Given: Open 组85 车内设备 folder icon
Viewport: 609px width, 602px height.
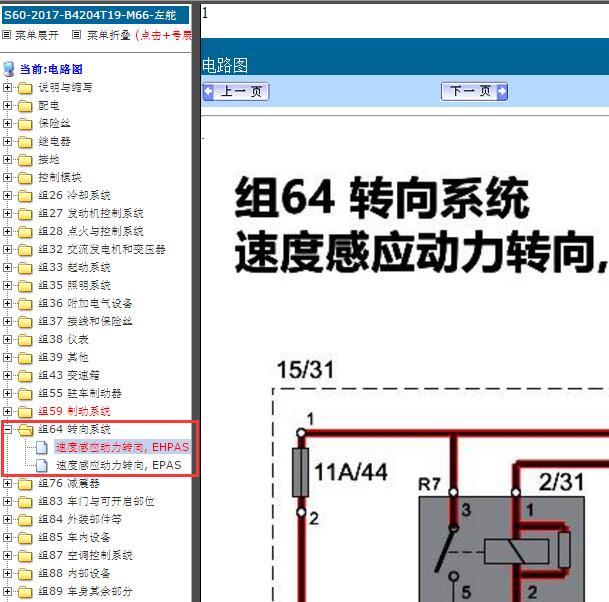Looking at the screenshot, I should [x=25, y=538].
